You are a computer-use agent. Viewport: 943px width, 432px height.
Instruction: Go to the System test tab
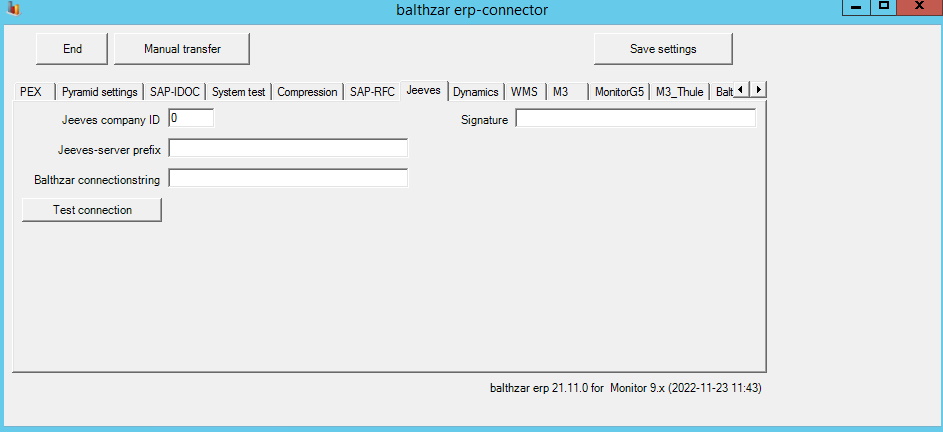239,92
